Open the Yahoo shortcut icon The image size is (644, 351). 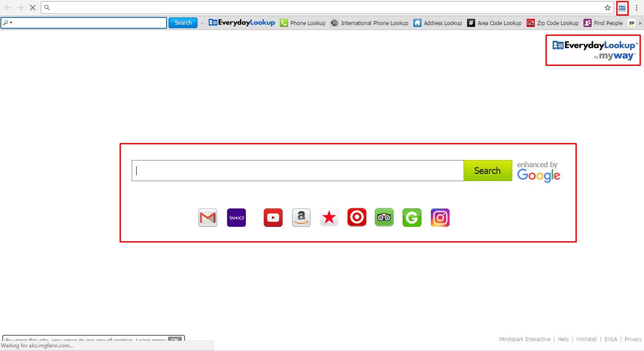click(236, 218)
